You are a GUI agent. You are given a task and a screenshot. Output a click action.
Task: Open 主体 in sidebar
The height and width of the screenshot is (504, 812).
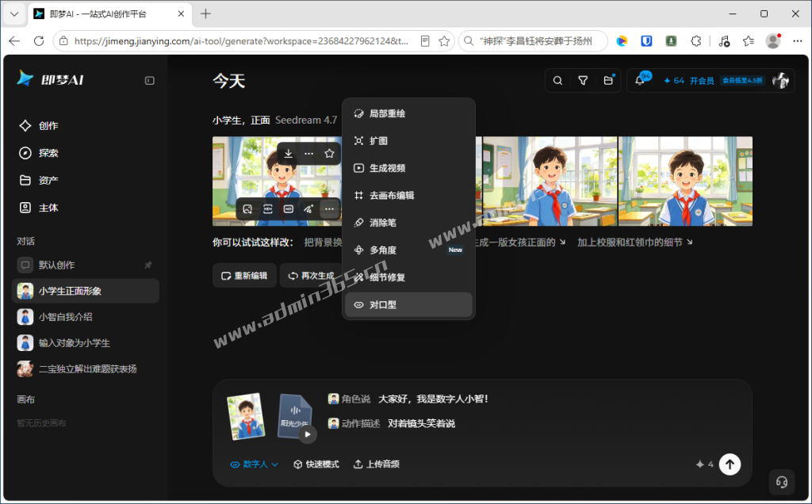[x=40, y=208]
